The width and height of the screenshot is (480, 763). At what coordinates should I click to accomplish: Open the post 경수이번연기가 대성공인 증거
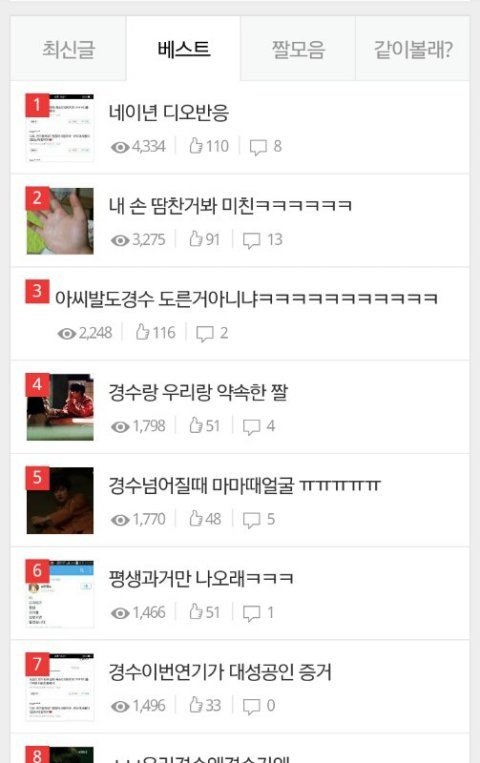220,672
